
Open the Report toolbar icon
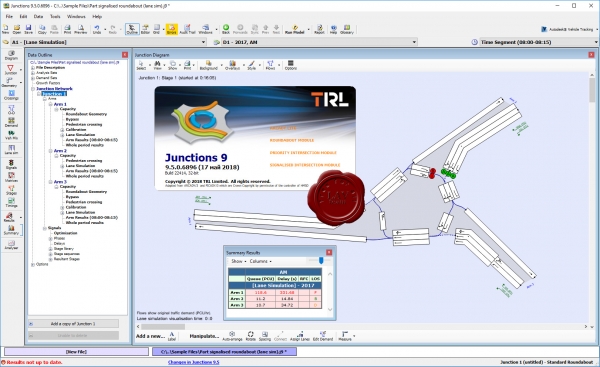[319, 29]
